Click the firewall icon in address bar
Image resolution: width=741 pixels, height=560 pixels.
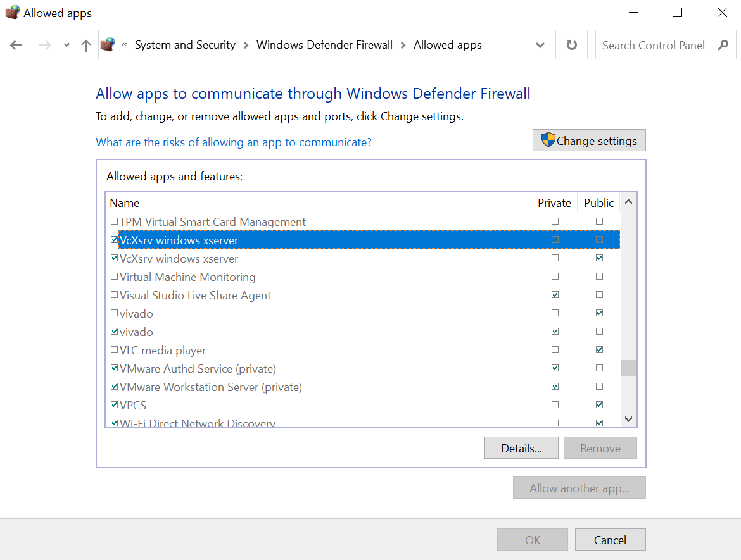[108, 45]
